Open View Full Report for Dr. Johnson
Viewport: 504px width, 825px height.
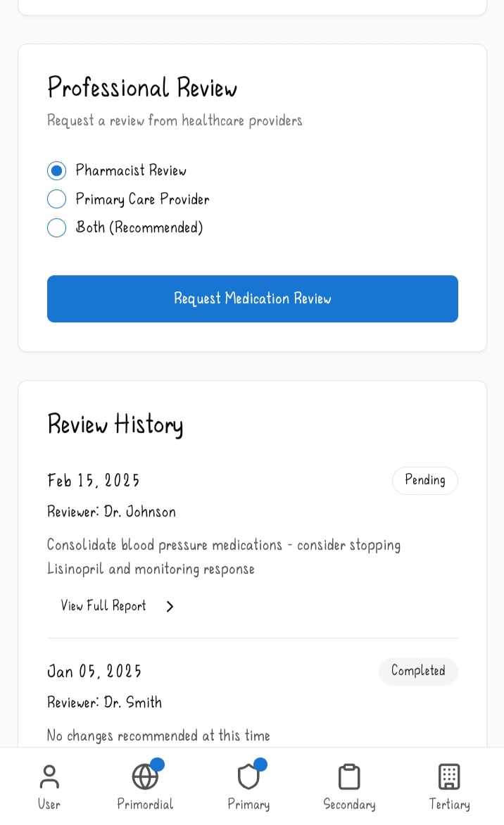(103, 606)
